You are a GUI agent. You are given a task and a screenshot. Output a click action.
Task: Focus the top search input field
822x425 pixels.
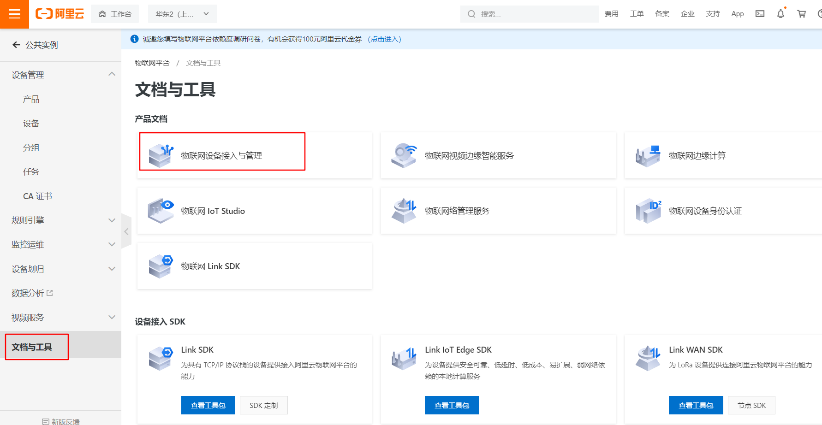[x=529, y=14]
